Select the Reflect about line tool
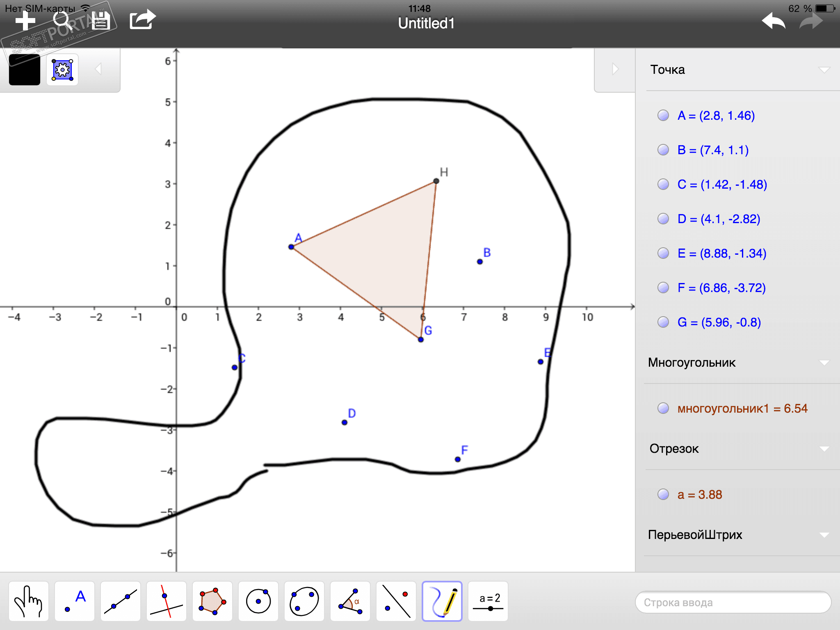Image resolution: width=840 pixels, height=630 pixels. (x=396, y=601)
